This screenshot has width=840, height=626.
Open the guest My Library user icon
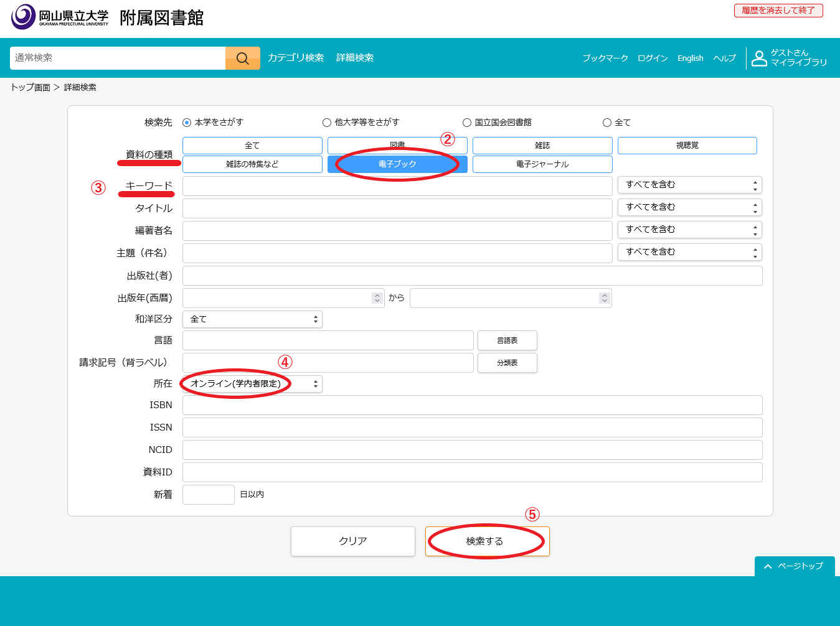pos(759,58)
